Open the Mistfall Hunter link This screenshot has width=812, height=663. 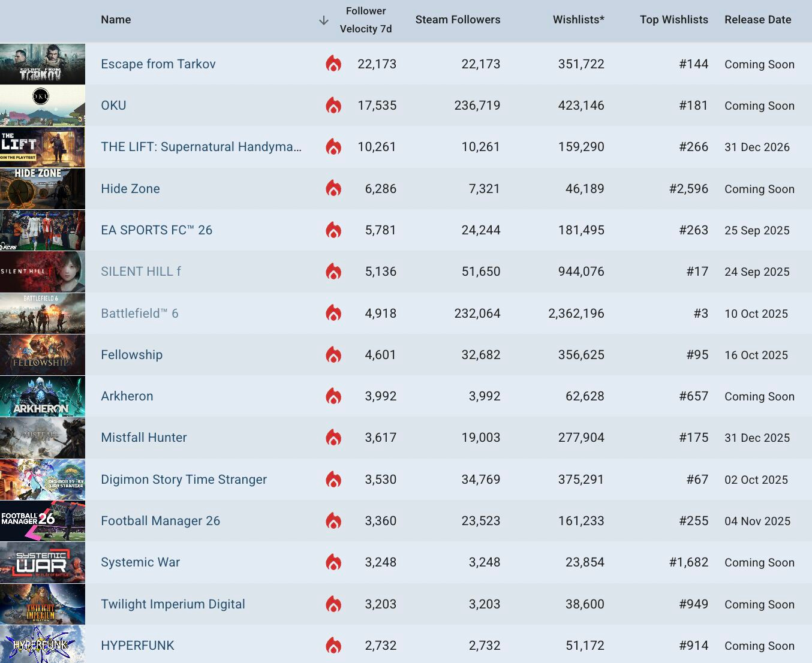pyautogui.click(x=144, y=438)
